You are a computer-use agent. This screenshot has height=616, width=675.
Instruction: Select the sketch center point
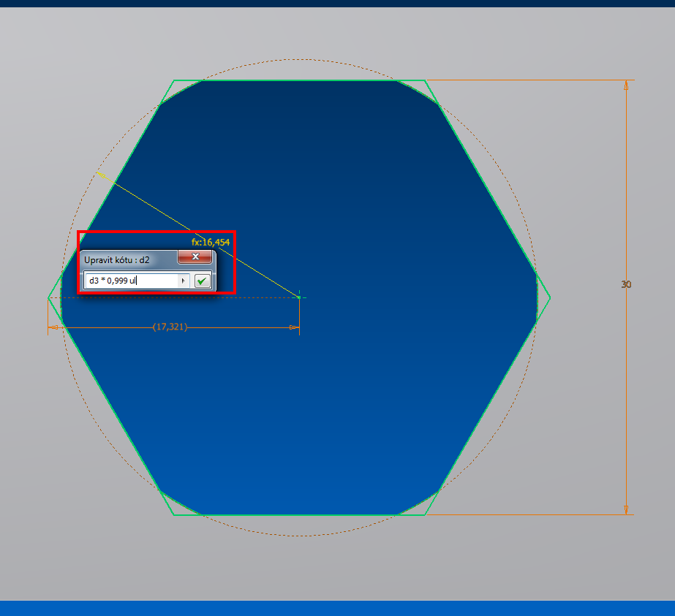299,297
